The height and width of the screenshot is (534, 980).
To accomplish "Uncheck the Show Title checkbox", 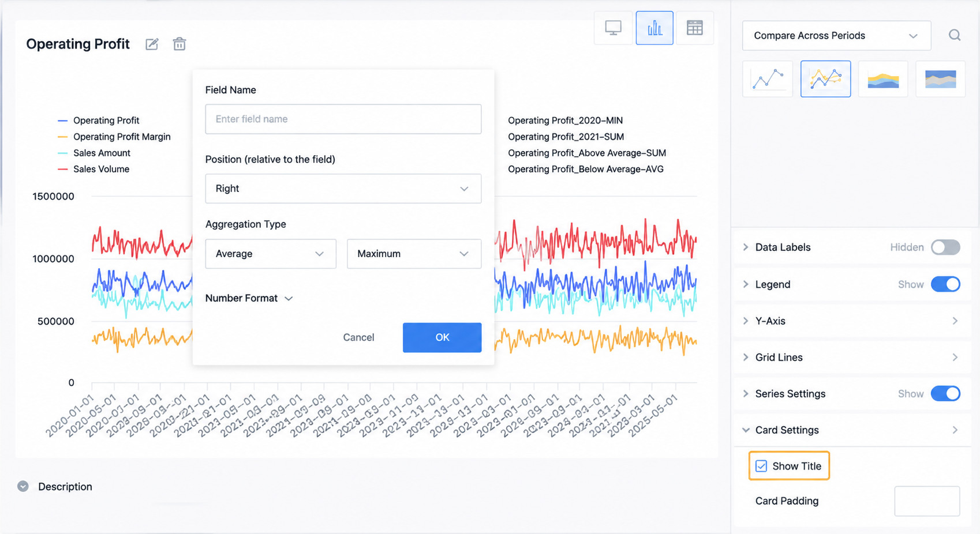I will (x=761, y=466).
